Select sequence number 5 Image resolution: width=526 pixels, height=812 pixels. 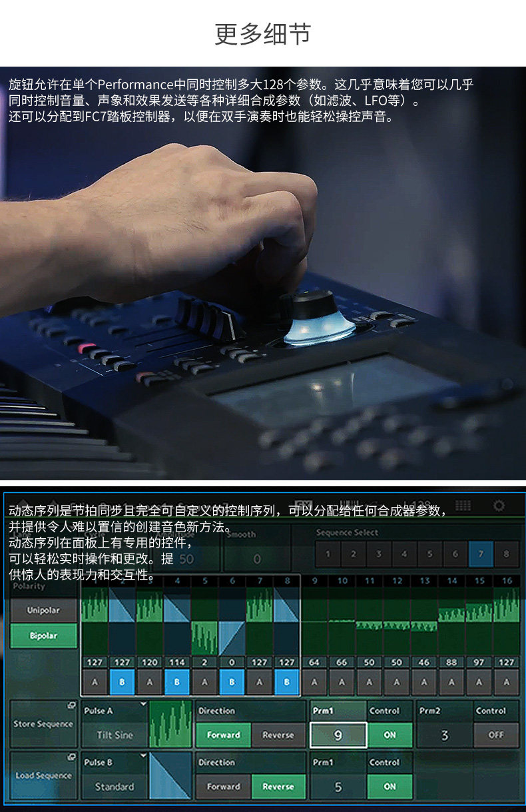tap(429, 554)
